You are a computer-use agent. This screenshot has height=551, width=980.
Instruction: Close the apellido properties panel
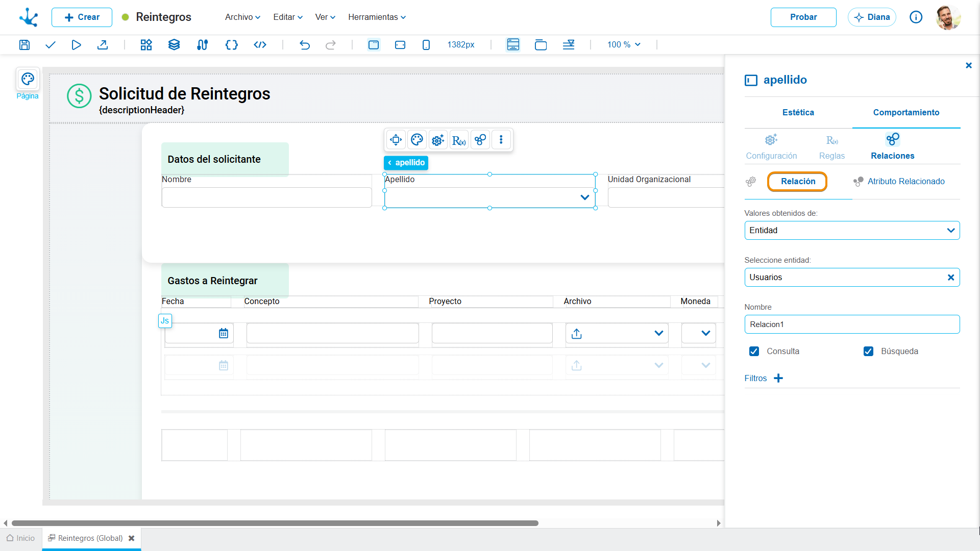click(x=969, y=65)
